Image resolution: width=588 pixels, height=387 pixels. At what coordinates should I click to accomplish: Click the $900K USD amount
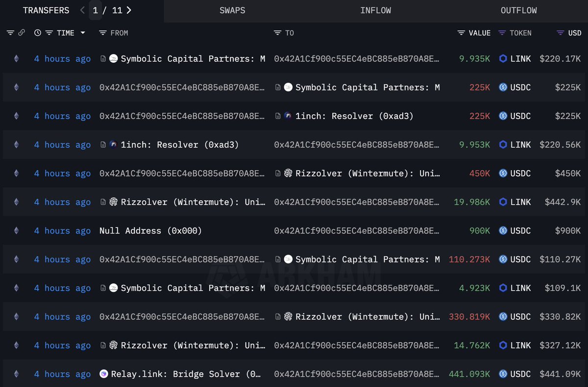coord(568,231)
